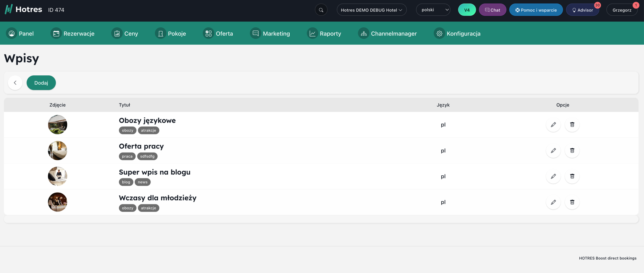Screen dimensions: 644x273
Task: Open the Hotres DEMO DEBUG Hotel dropdown
Action: point(371,10)
